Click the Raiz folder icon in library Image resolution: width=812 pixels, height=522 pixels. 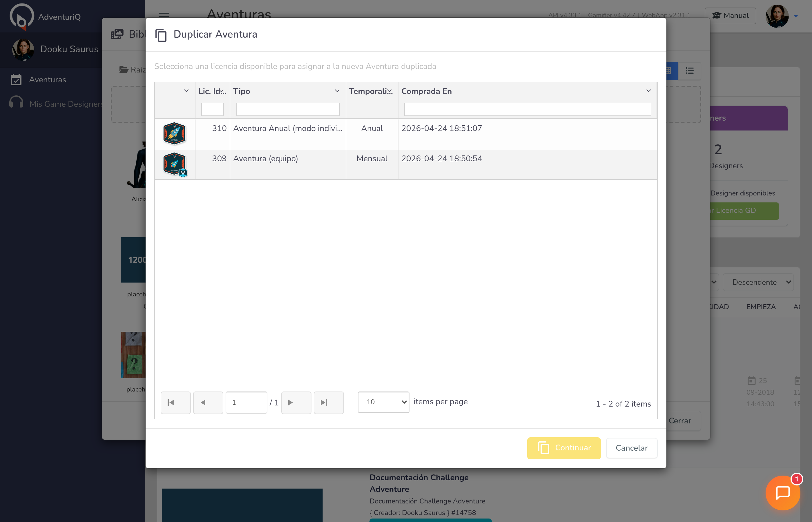(124, 70)
